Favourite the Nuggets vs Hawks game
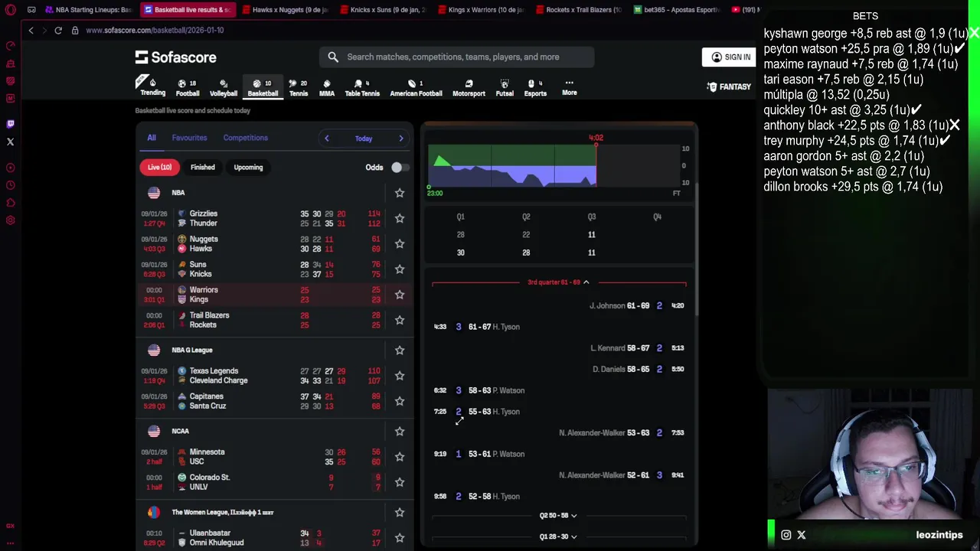Image resolution: width=980 pixels, height=551 pixels. [x=400, y=243]
